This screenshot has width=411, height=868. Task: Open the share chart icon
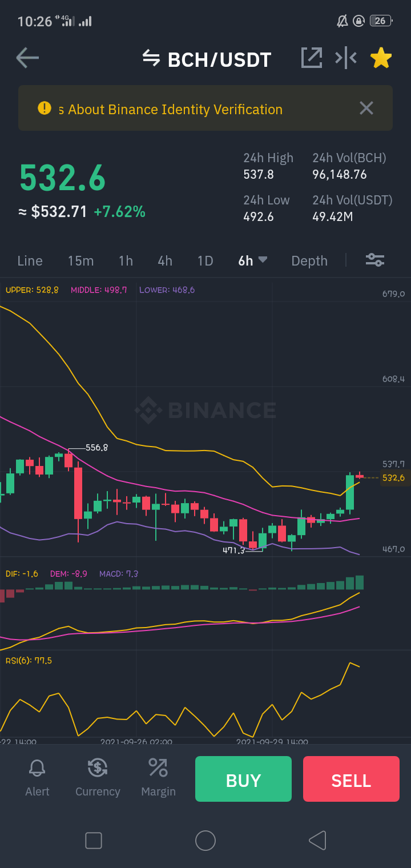312,58
